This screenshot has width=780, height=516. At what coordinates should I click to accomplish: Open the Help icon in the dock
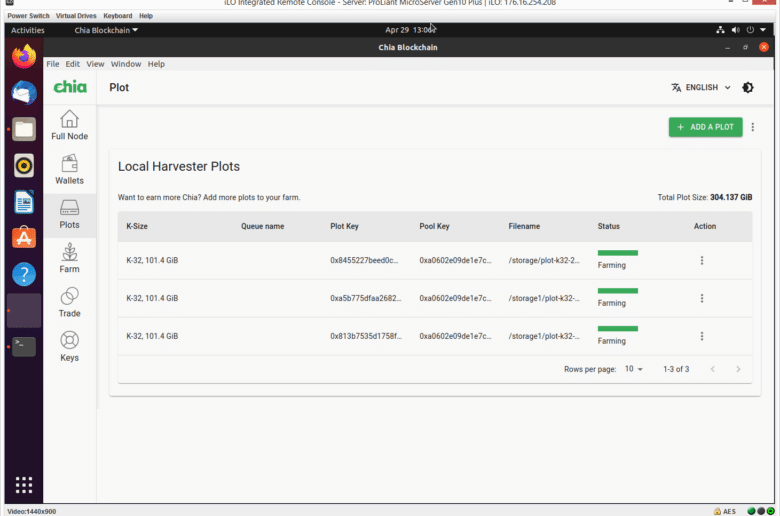[x=24, y=274]
